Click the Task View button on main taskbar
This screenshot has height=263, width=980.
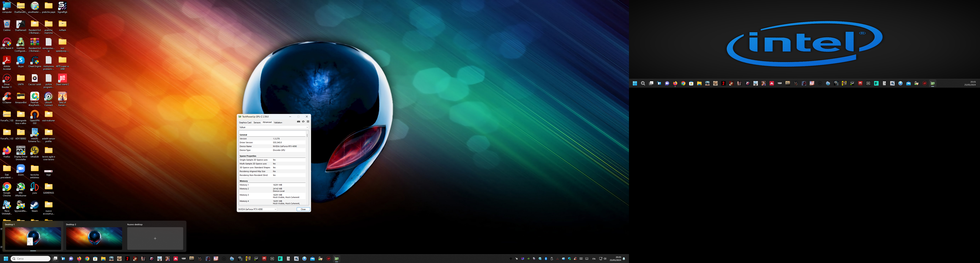pyautogui.click(x=55, y=259)
